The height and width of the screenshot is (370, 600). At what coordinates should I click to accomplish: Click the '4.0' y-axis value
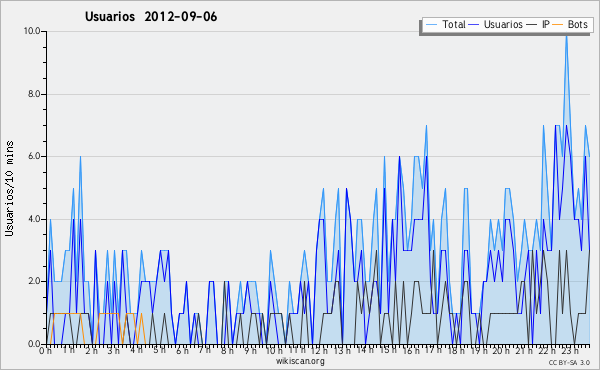point(34,219)
